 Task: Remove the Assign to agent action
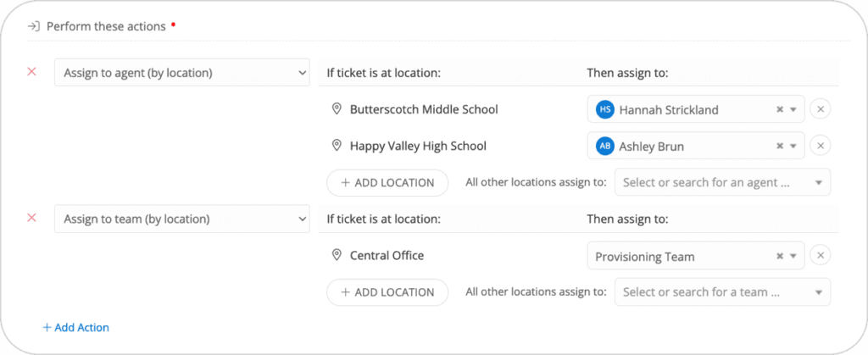tap(32, 72)
